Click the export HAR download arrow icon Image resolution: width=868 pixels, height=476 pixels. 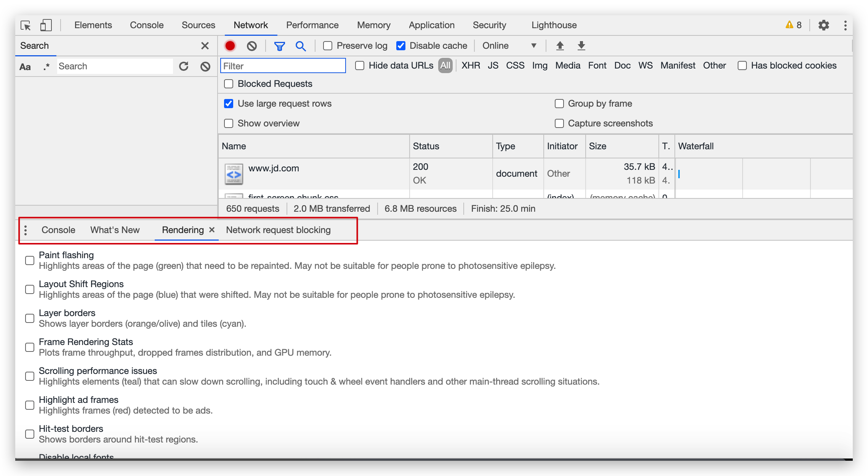coord(581,46)
